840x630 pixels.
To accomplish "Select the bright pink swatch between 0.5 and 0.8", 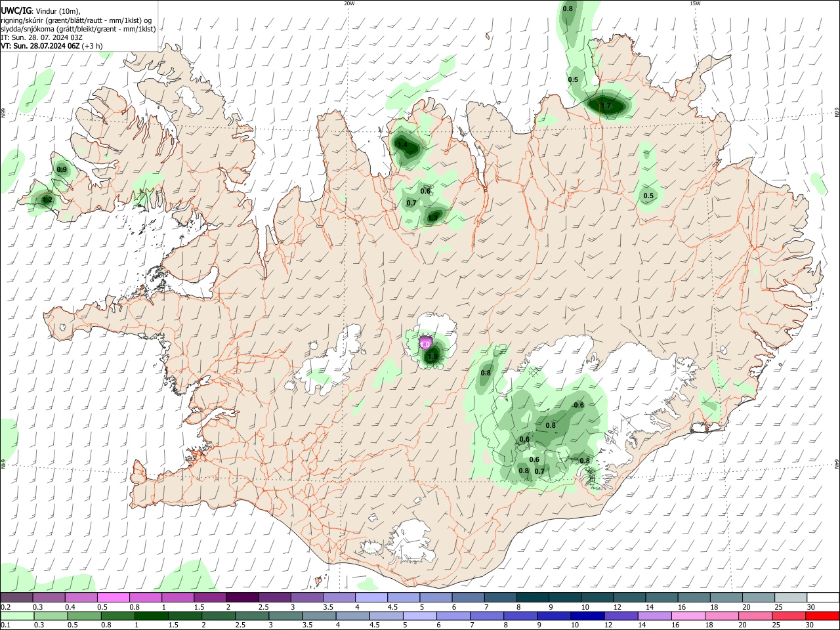I will pos(114,597).
